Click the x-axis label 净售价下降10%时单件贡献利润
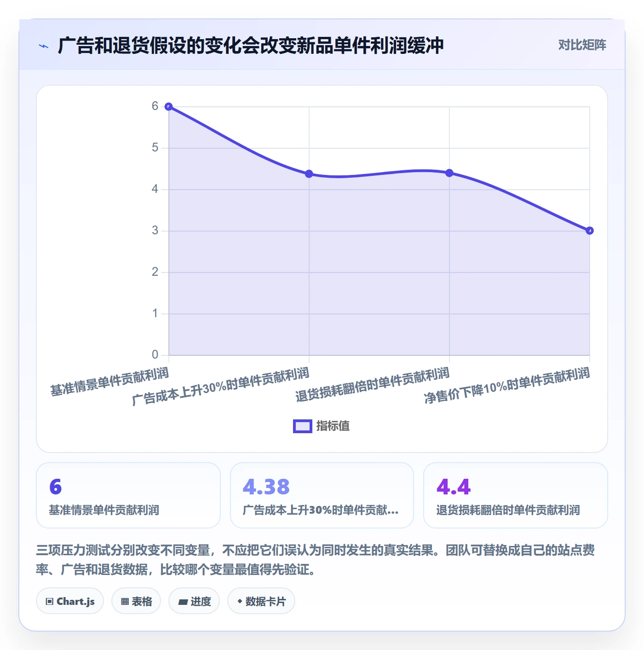Screen dimensions: 644x650 pos(507,386)
